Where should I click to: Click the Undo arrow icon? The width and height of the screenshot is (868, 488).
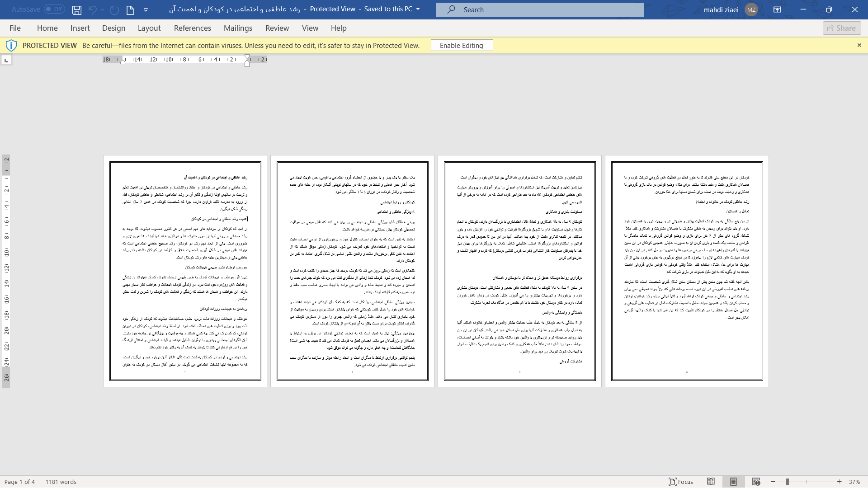coord(92,9)
